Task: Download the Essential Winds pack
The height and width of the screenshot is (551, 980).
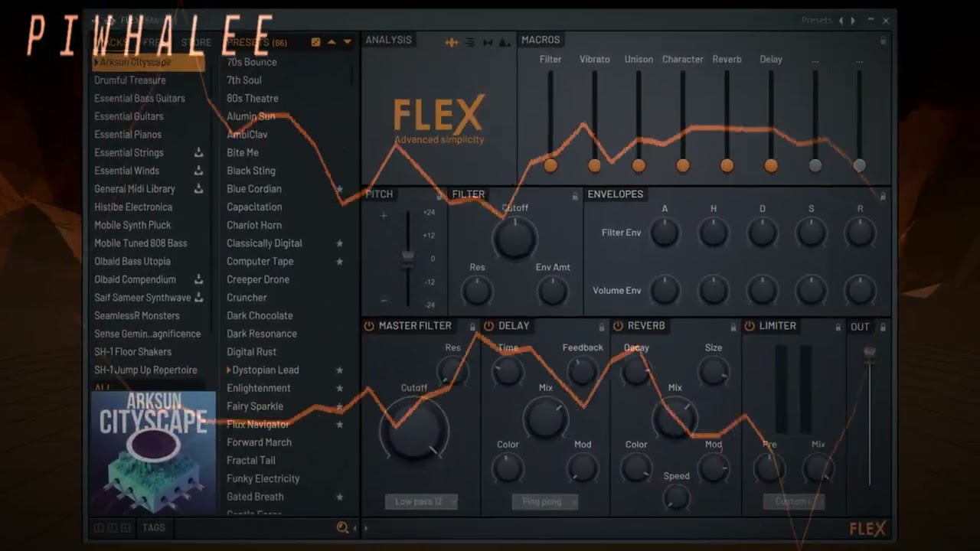Action: click(x=198, y=171)
